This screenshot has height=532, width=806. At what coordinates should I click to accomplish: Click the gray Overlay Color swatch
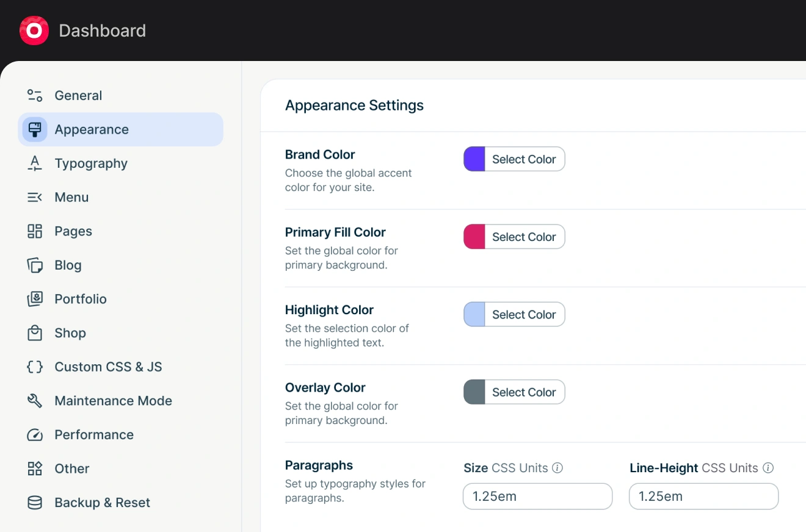tap(474, 392)
